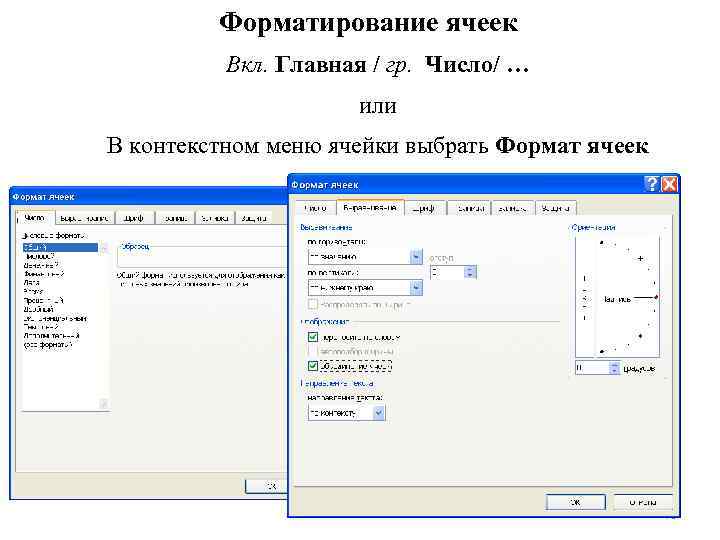Close the front Формат ячеек dialog

pos(669,184)
